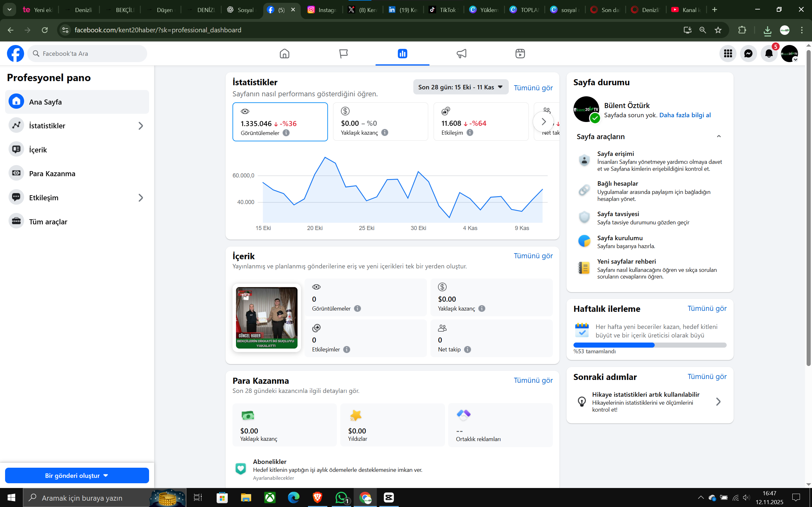Click info icon next to Görüntülemeler stat
The height and width of the screenshot is (507, 812).
pos(286,133)
